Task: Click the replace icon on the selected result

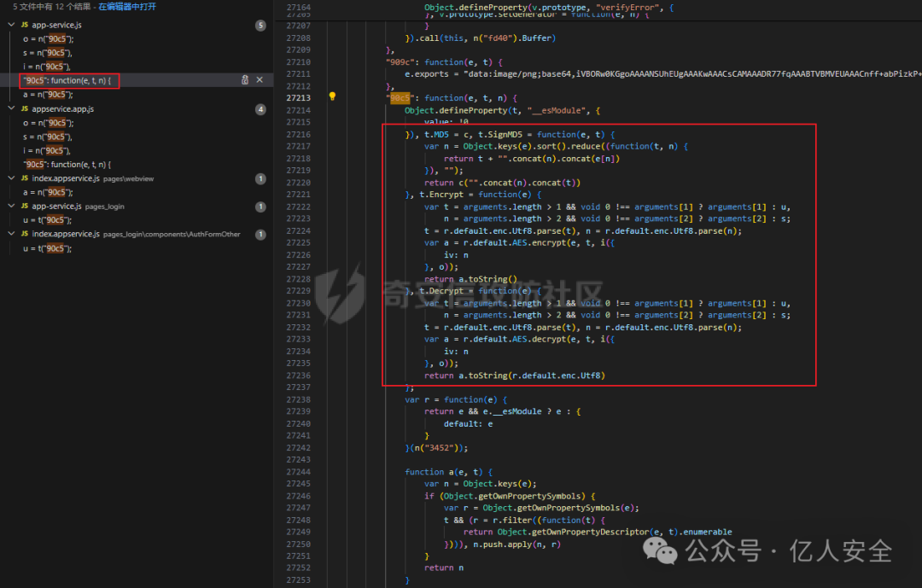Action: (245, 80)
